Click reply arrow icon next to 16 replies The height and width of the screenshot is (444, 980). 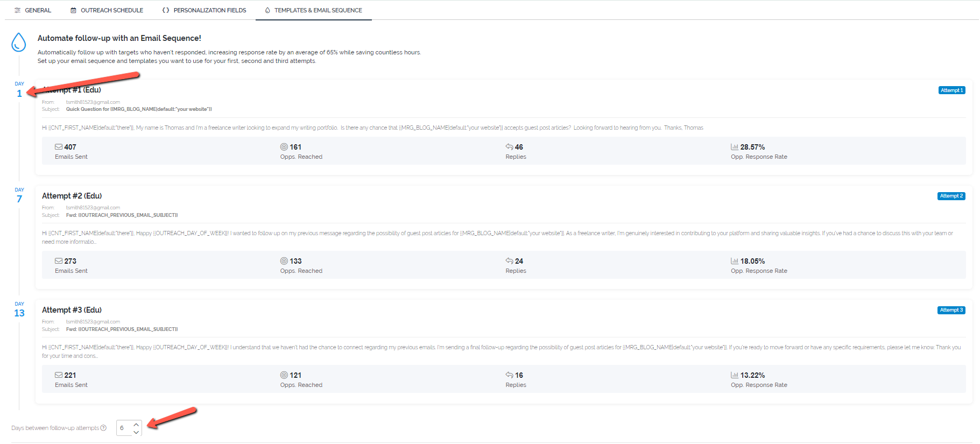(x=509, y=375)
